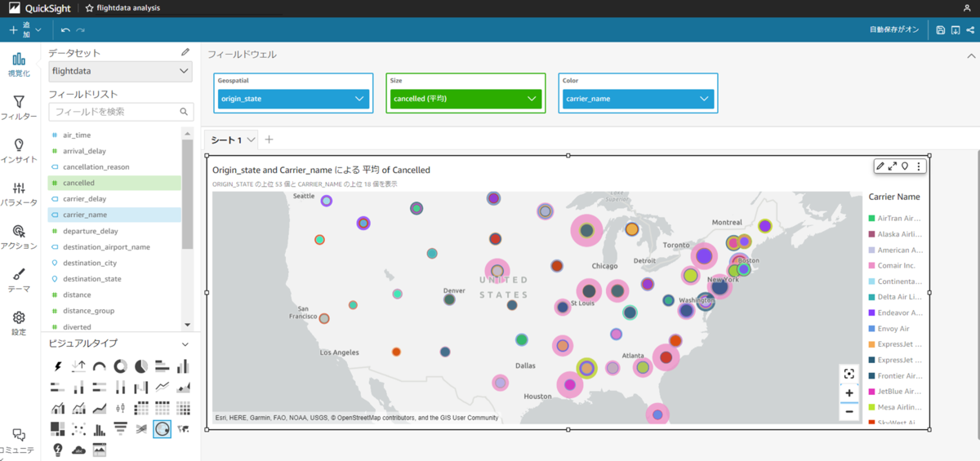Viewport: 980px width, 461px height.
Task: Select the scatter plot visual type
Action: coord(79,428)
